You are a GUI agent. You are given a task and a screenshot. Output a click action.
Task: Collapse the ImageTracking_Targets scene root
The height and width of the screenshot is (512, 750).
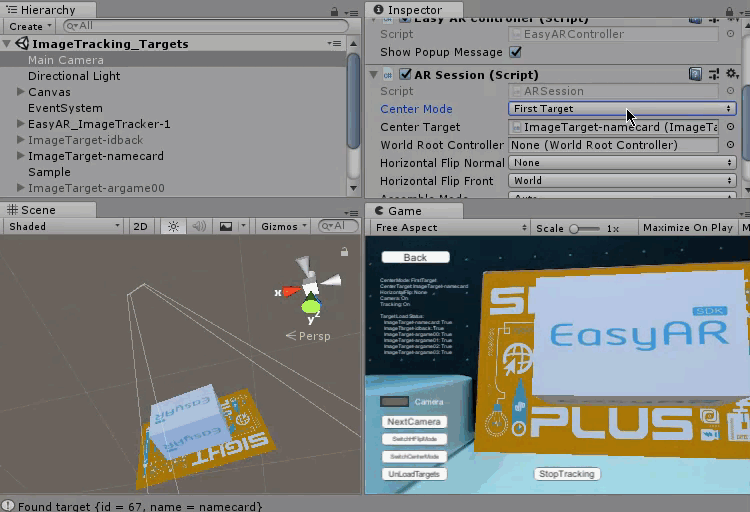point(7,44)
